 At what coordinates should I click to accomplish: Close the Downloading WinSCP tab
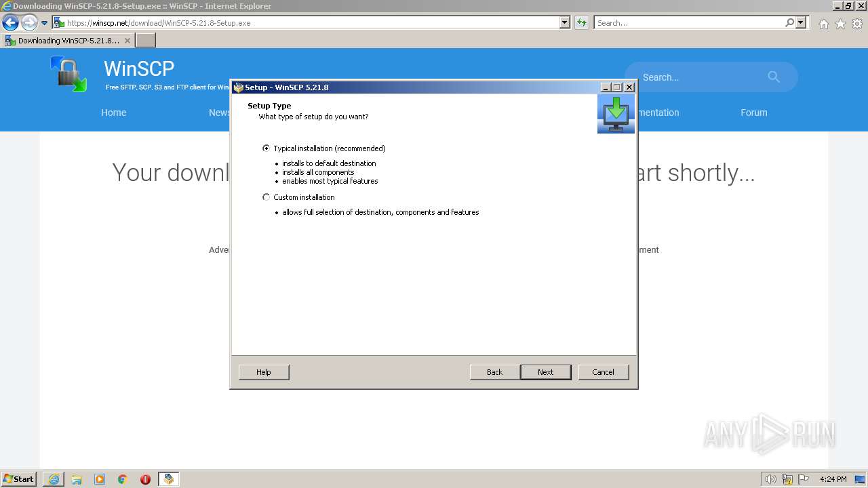pyautogui.click(x=127, y=41)
